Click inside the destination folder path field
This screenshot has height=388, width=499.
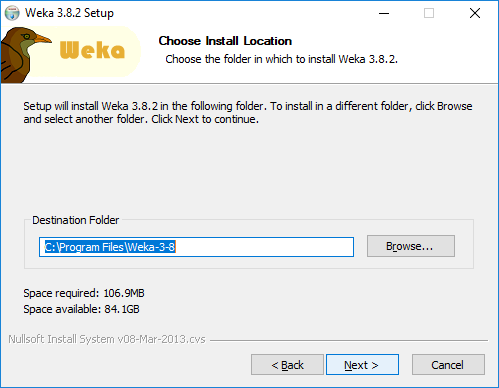click(196, 247)
